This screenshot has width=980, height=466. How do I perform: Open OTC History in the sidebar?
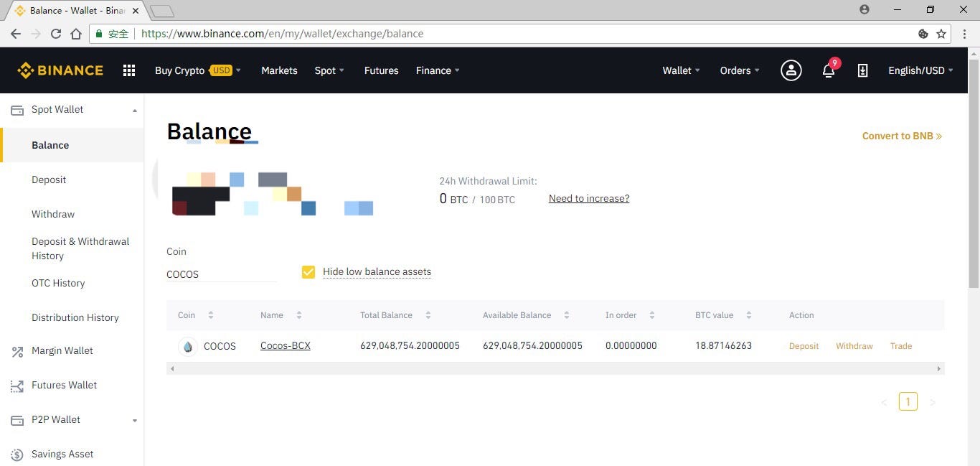click(58, 283)
